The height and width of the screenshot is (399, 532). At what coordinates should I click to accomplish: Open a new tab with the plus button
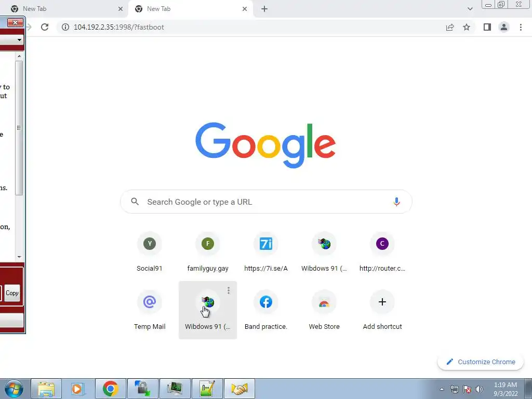tap(264, 9)
